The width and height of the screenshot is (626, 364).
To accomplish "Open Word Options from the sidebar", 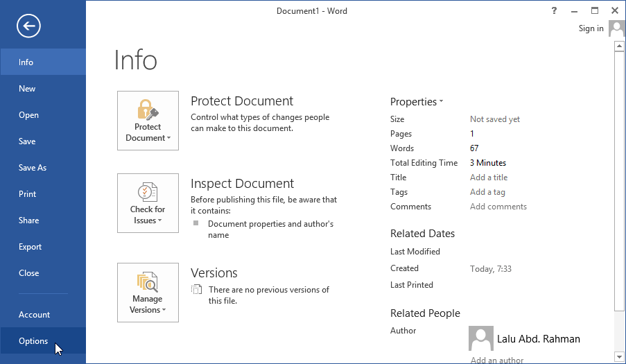I will click(43, 340).
